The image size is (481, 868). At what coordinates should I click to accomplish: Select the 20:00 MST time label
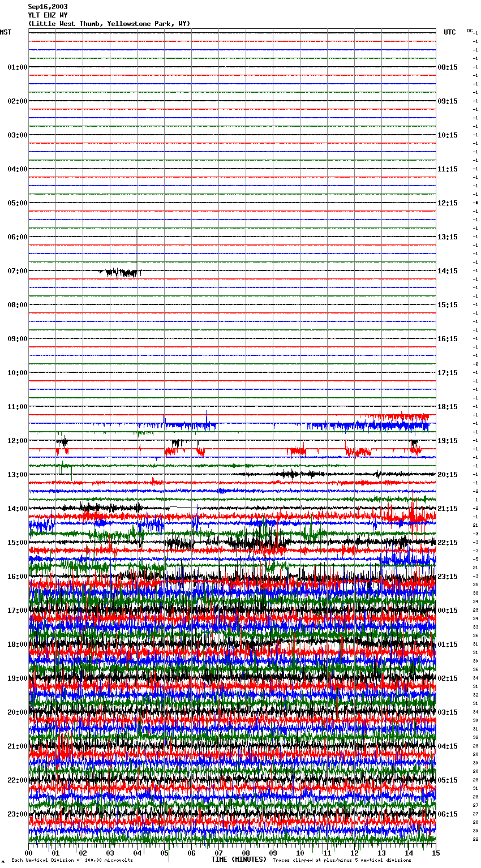[18, 712]
